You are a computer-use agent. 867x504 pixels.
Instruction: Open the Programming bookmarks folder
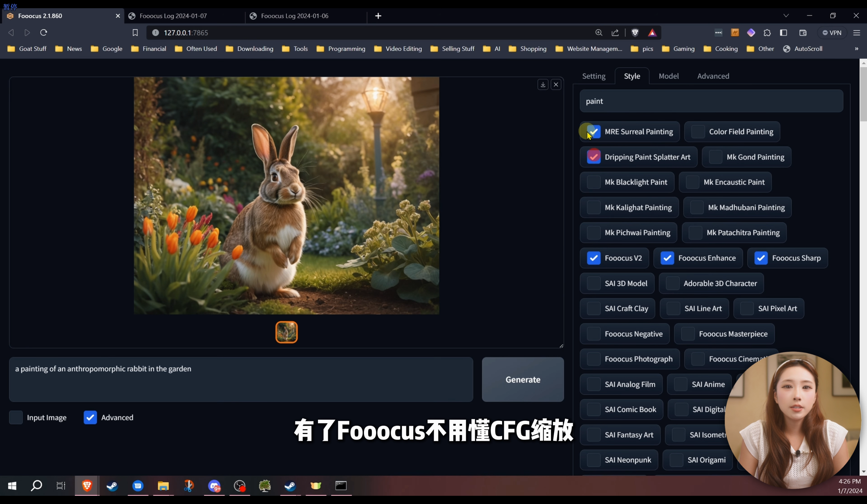[x=341, y=49]
